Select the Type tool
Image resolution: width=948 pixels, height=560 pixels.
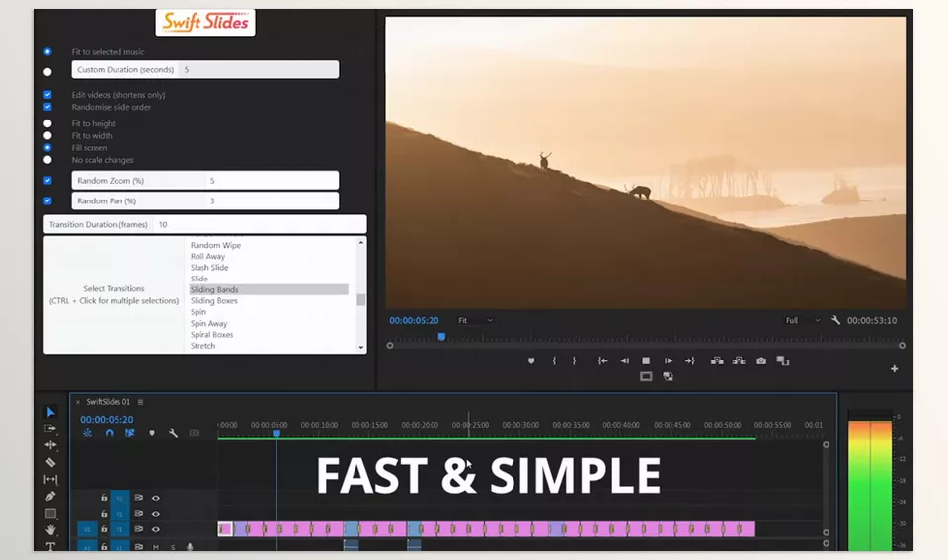tap(50, 546)
